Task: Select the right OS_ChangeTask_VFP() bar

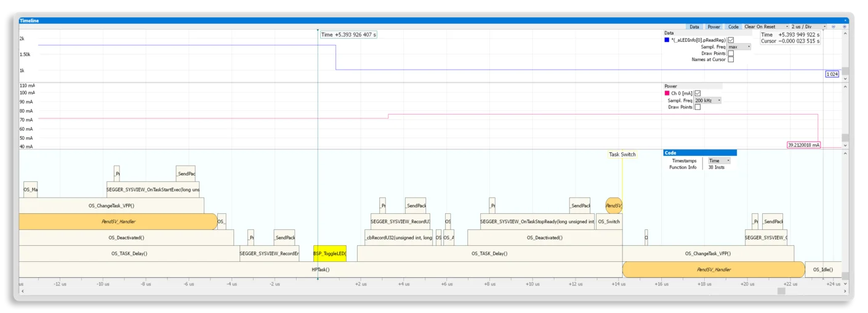Action: point(708,254)
